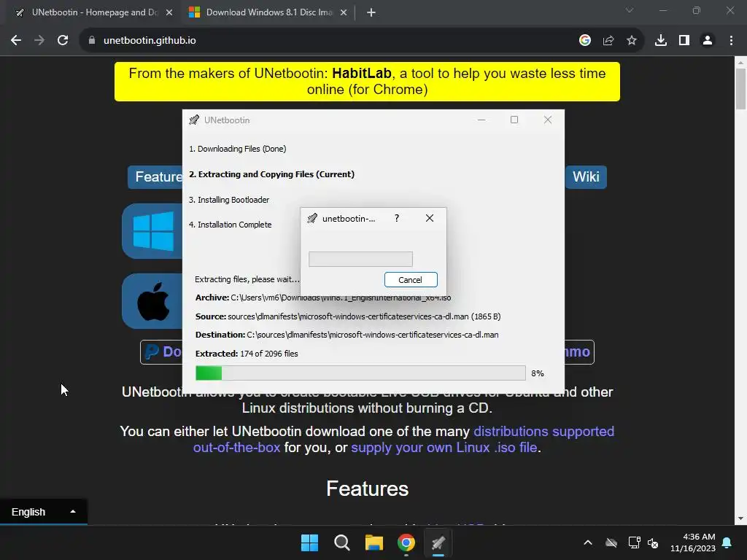
Task: Click 'Extracted: 174 of 2096 files' text
Action: (247, 354)
